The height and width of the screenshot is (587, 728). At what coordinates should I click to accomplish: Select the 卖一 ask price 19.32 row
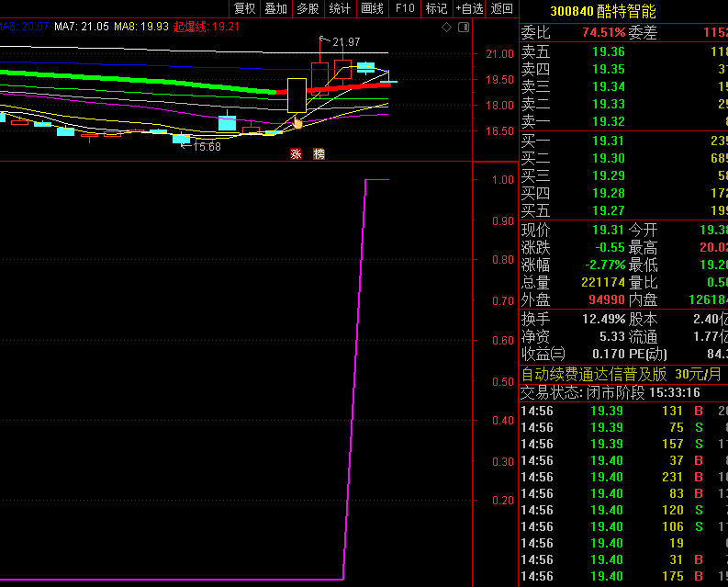(608, 121)
